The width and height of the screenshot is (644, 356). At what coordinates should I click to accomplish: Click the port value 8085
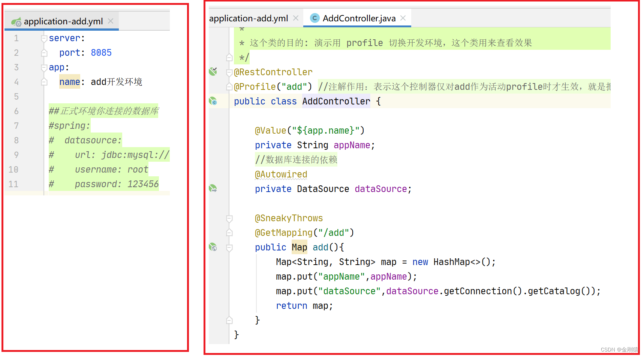tap(101, 53)
